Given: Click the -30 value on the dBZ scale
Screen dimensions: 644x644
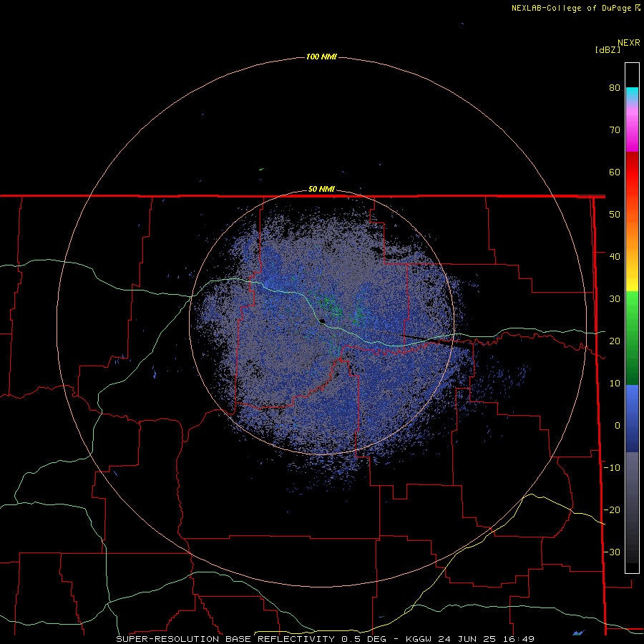Looking at the screenshot, I should coord(612,552).
